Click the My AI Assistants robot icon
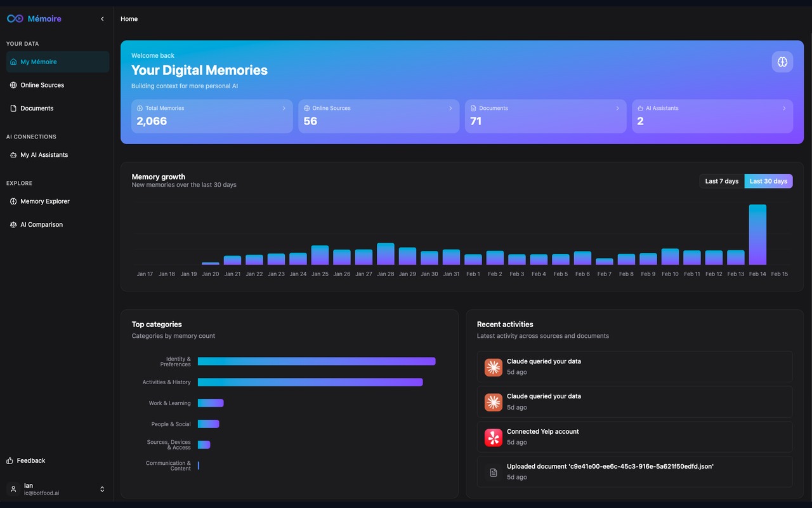This screenshot has width=812, height=508. [13, 154]
